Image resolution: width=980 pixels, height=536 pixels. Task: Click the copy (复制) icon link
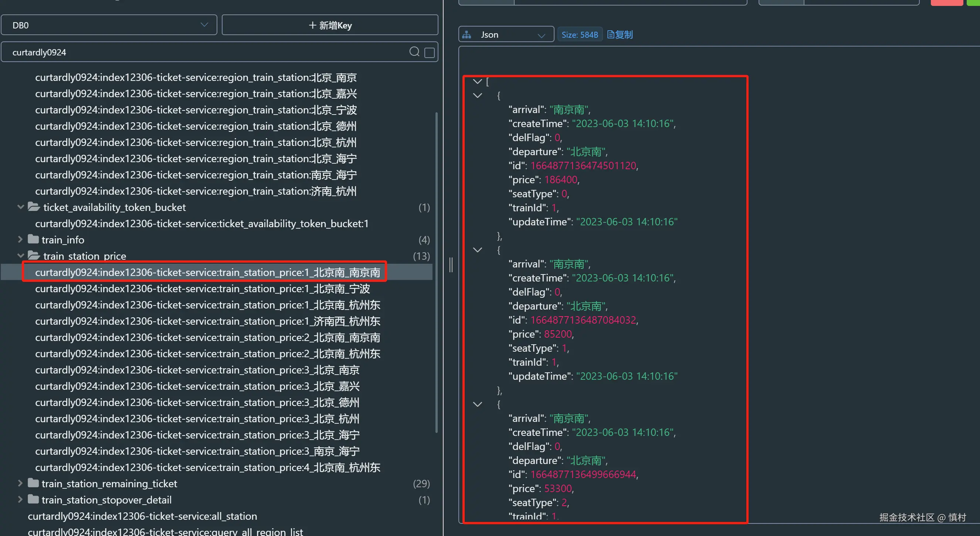point(620,35)
